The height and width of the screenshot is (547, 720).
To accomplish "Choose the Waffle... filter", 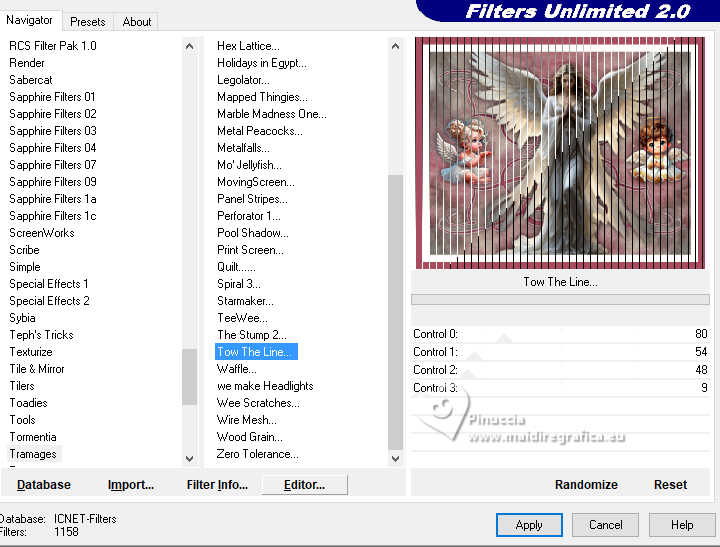I will tap(236, 369).
